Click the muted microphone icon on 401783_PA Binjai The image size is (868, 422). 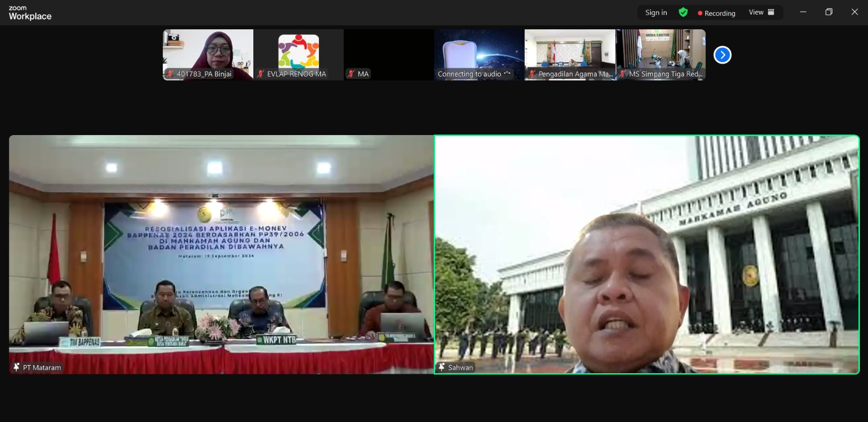(x=170, y=74)
